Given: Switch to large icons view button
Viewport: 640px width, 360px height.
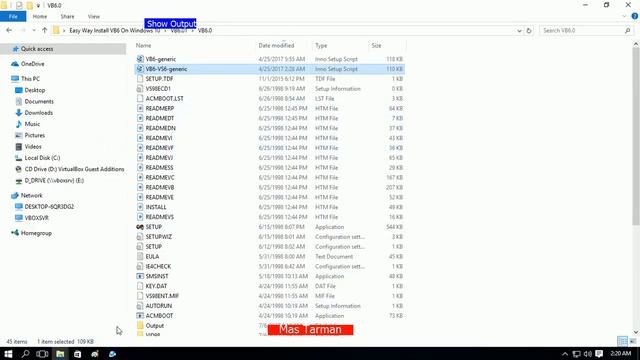Looking at the screenshot, I should coord(633,341).
